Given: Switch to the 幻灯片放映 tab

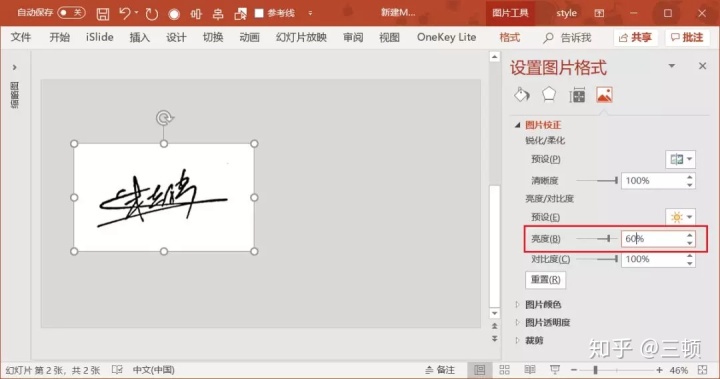Looking at the screenshot, I should tap(301, 37).
